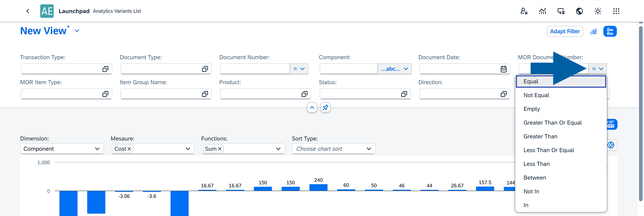This screenshot has width=644, height=216.
Task: Select 'Not Equal' from operator list
Action: (536, 95)
